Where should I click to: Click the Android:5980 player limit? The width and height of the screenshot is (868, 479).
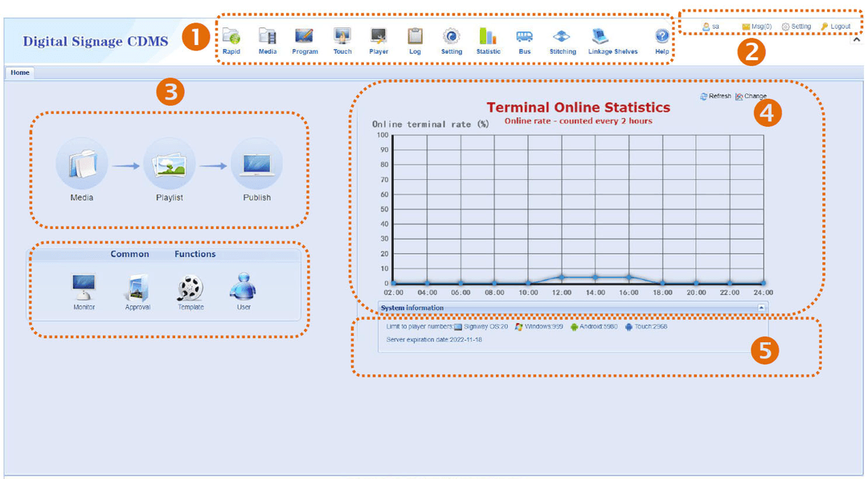[594, 327]
